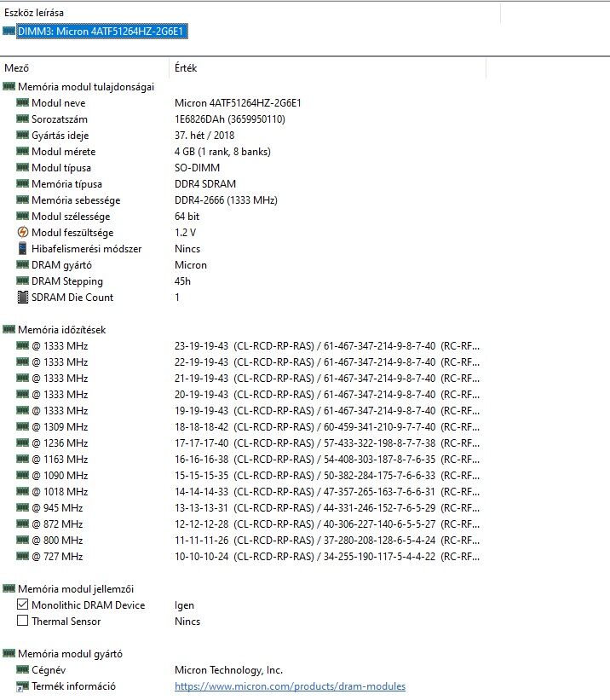Select the '@ 800 MHz' row label

(57, 541)
